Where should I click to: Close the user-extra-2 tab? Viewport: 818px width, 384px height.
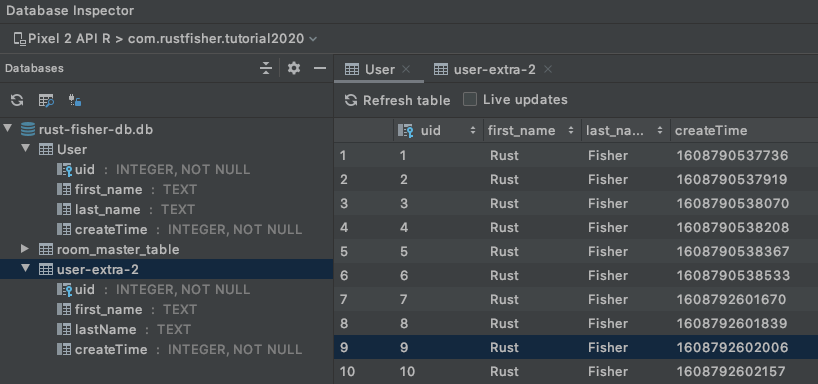click(548, 69)
